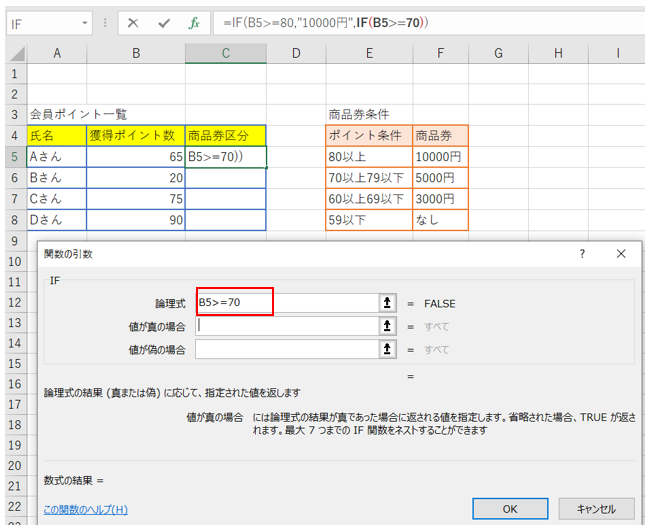
Task: Open the Name Box dropdown arrow
Action: pos(83,22)
